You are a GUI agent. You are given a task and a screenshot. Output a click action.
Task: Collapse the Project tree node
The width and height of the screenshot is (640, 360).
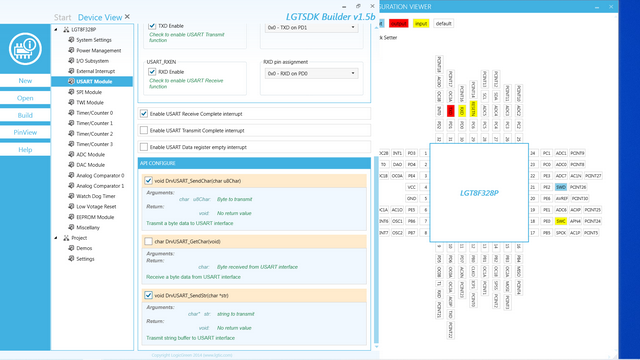[56, 238]
